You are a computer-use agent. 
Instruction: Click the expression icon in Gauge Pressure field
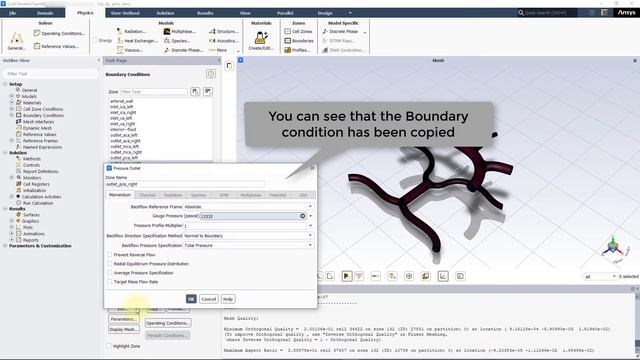tap(302, 216)
